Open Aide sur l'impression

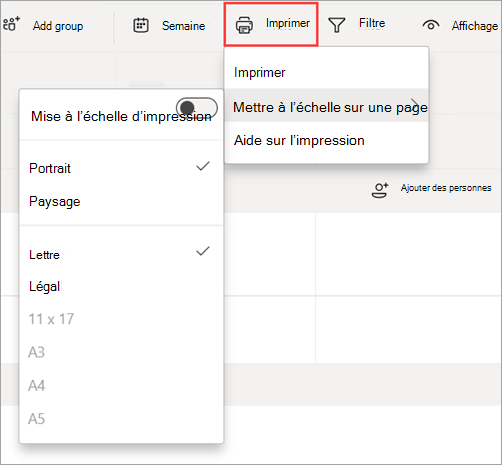click(x=326, y=140)
